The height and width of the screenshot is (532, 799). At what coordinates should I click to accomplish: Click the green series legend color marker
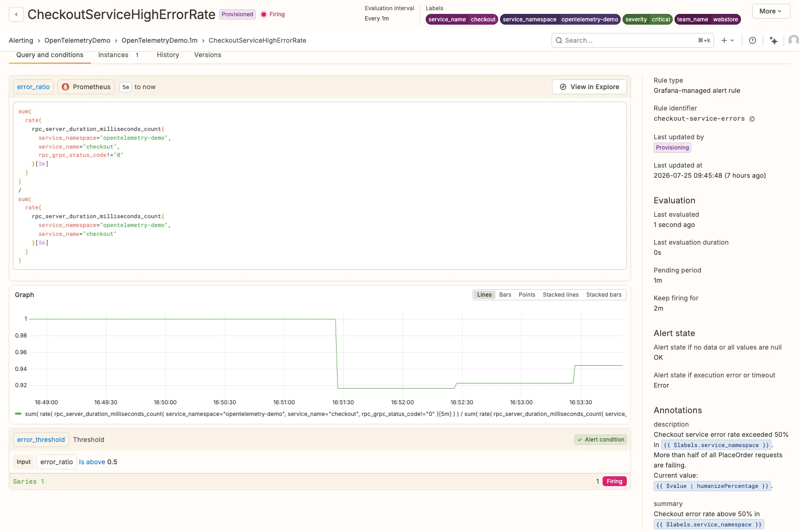click(x=18, y=414)
